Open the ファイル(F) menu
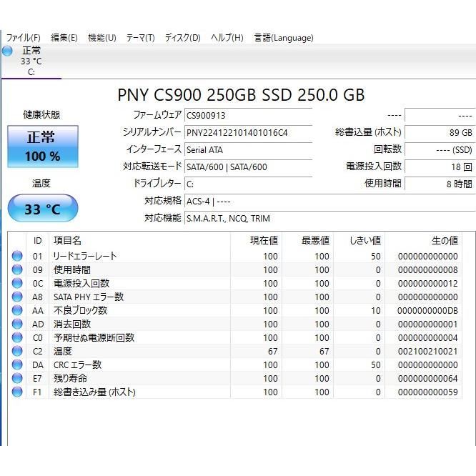 24,38
